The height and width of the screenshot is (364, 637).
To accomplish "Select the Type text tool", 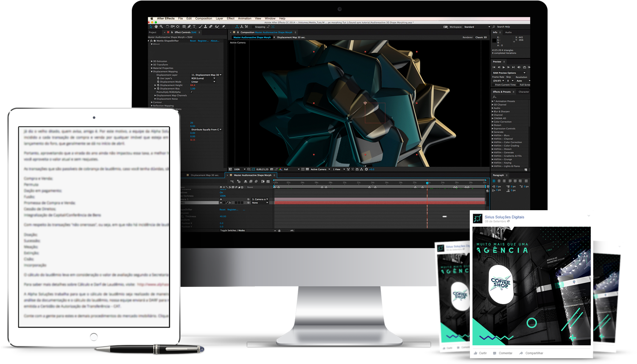I will (x=194, y=27).
